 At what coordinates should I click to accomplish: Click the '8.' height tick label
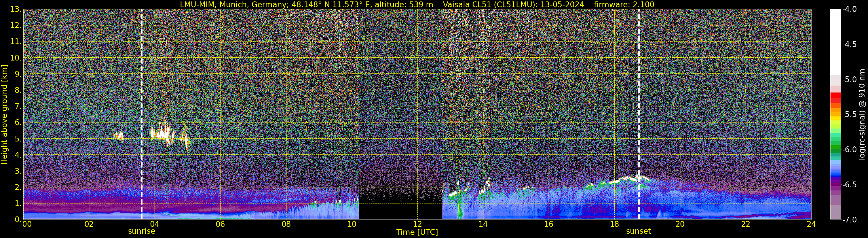coord(18,90)
